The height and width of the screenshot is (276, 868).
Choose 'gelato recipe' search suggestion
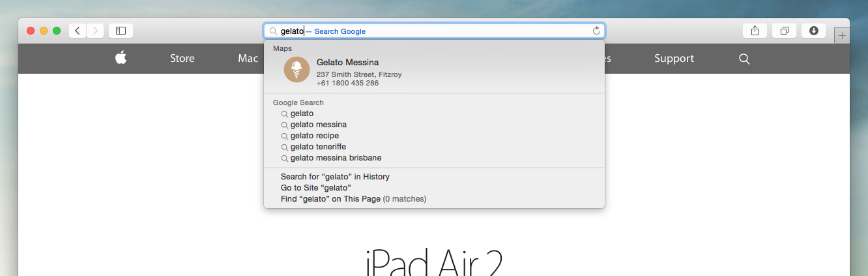coord(434,136)
